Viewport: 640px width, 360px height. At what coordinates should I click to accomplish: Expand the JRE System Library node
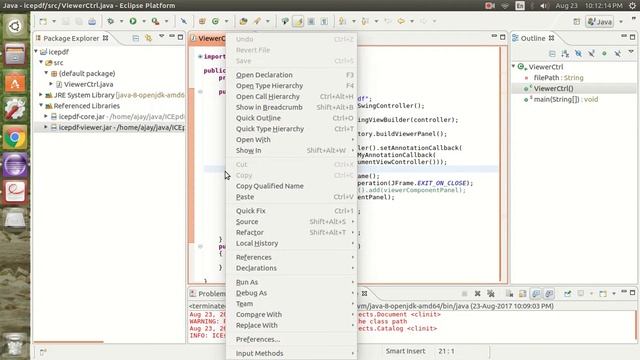coord(41,95)
